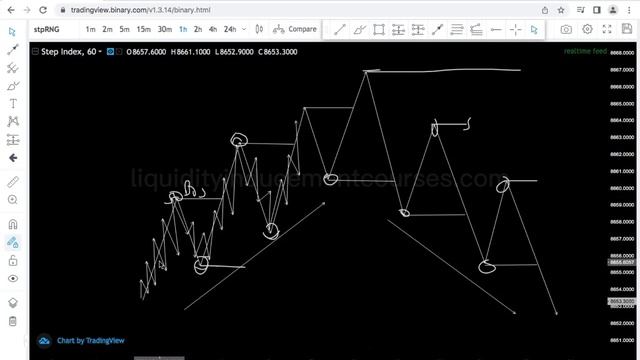Click the share icon in address bar
640x360 pixels.
(545, 10)
